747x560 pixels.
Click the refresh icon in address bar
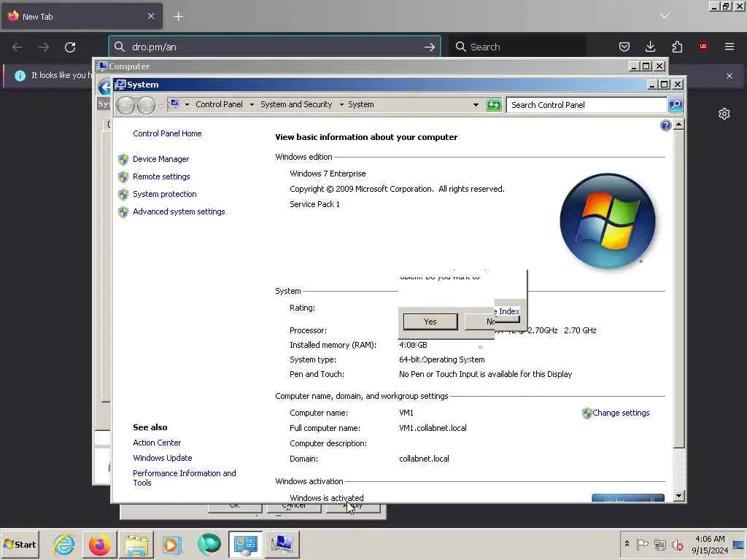494,105
